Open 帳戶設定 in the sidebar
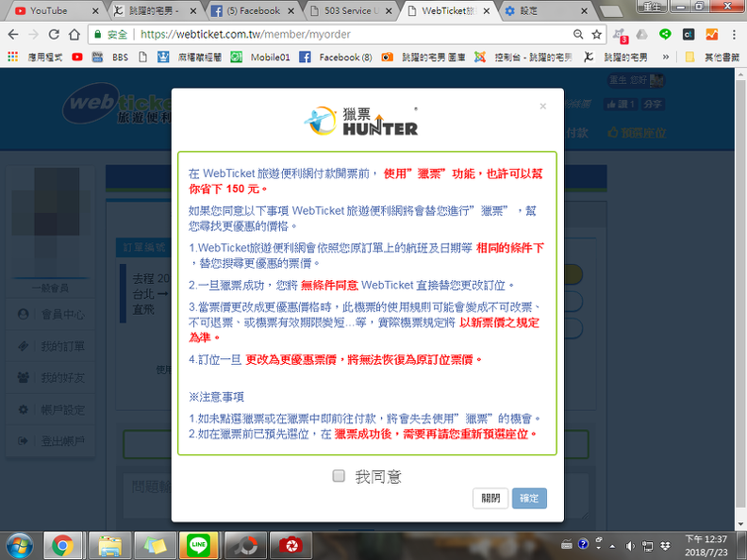 [x=51, y=409]
